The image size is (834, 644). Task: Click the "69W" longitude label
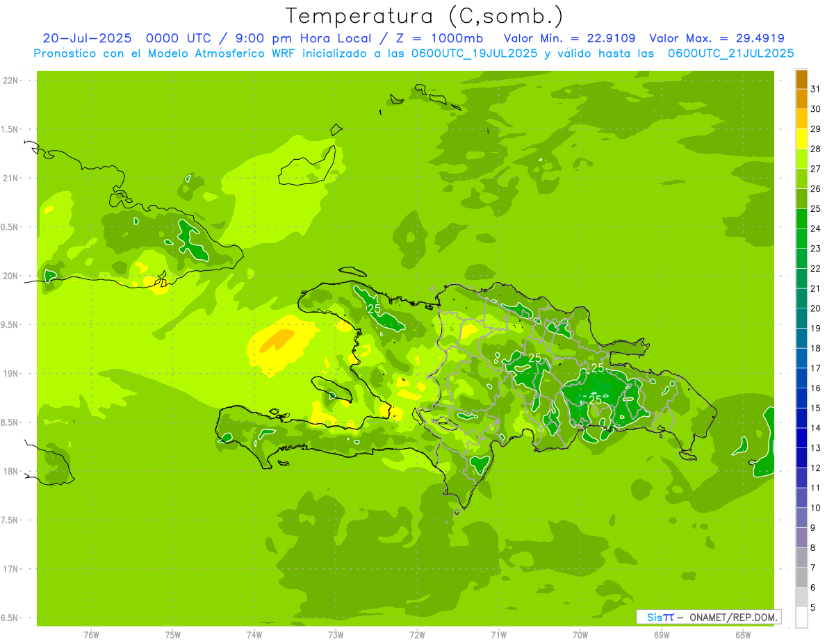click(662, 635)
